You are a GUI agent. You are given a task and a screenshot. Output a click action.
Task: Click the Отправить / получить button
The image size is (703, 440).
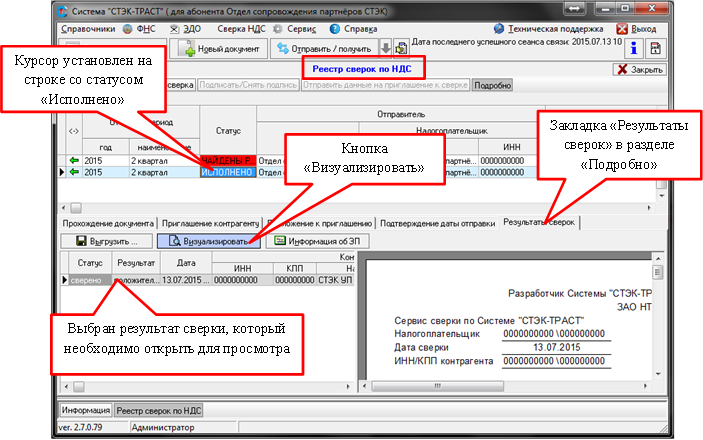tap(324, 48)
